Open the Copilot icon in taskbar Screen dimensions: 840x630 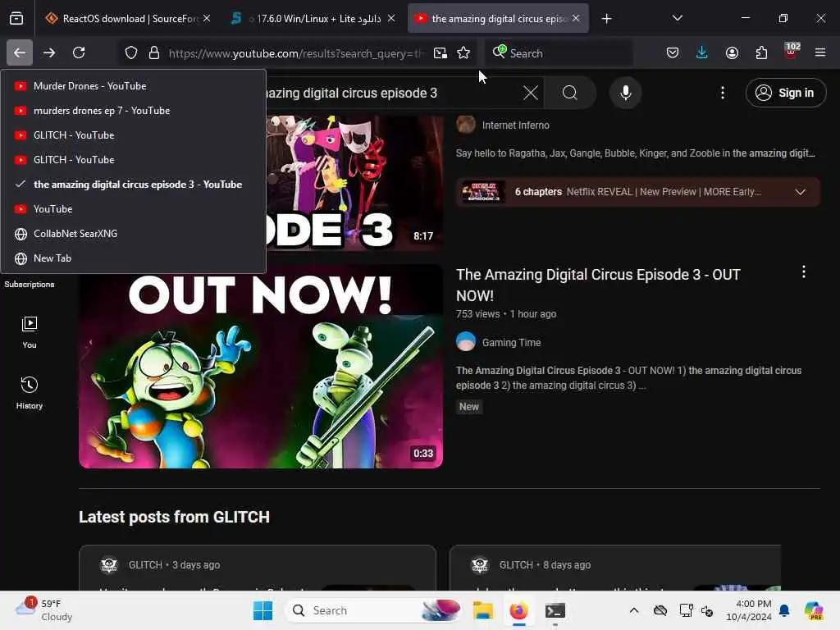tap(814, 610)
